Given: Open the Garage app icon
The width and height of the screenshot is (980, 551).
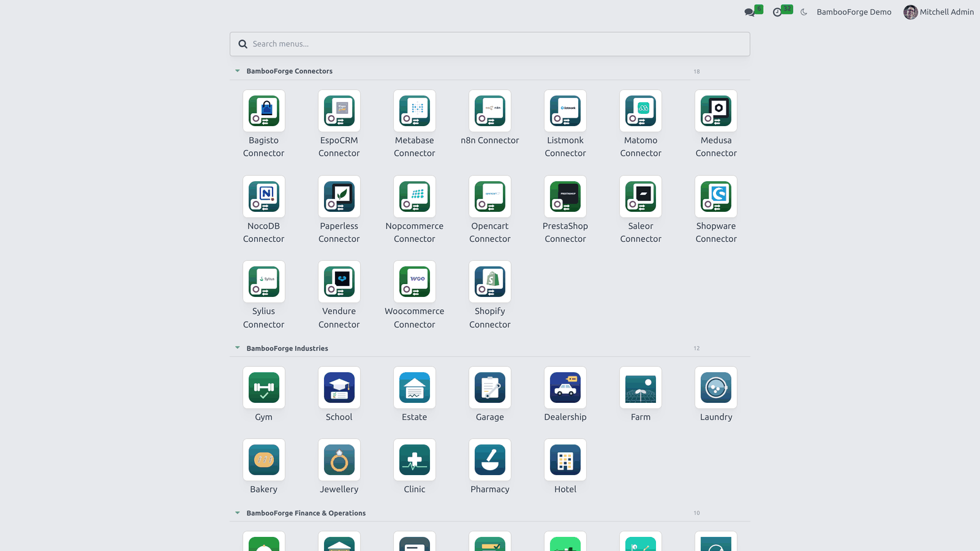Looking at the screenshot, I should pyautogui.click(x=490, y=388).
